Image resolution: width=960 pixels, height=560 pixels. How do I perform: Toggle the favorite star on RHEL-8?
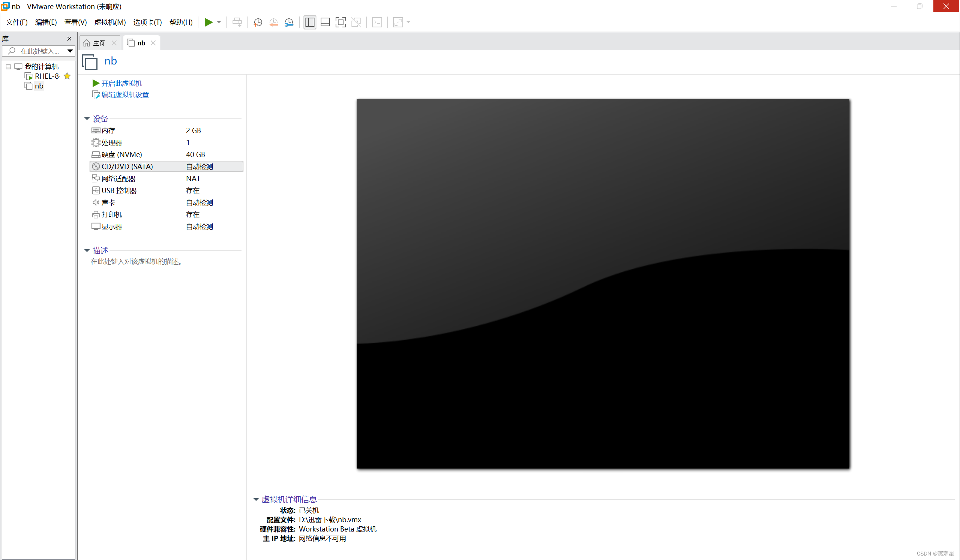click(x=67, y=76)
